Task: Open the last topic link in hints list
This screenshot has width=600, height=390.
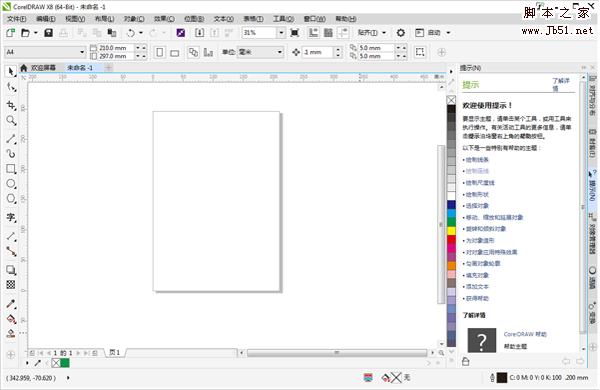Action: click(x=477, y=299)
